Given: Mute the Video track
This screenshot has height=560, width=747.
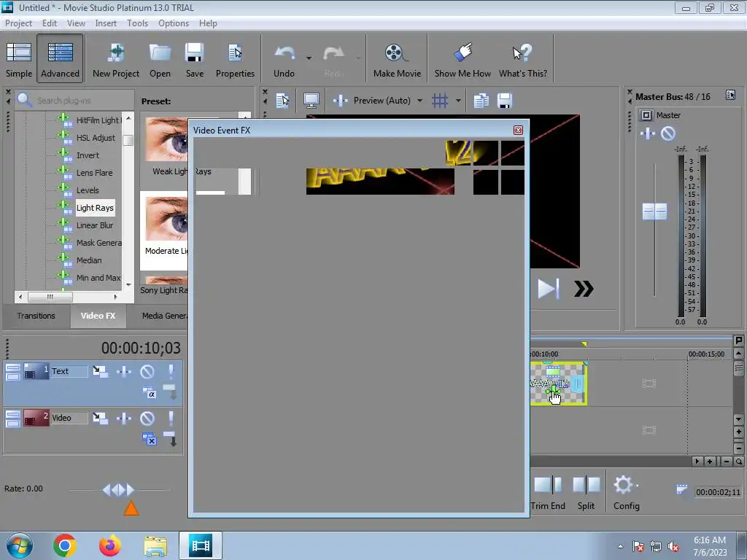Looking at the screenshot, I should (147, 418).
